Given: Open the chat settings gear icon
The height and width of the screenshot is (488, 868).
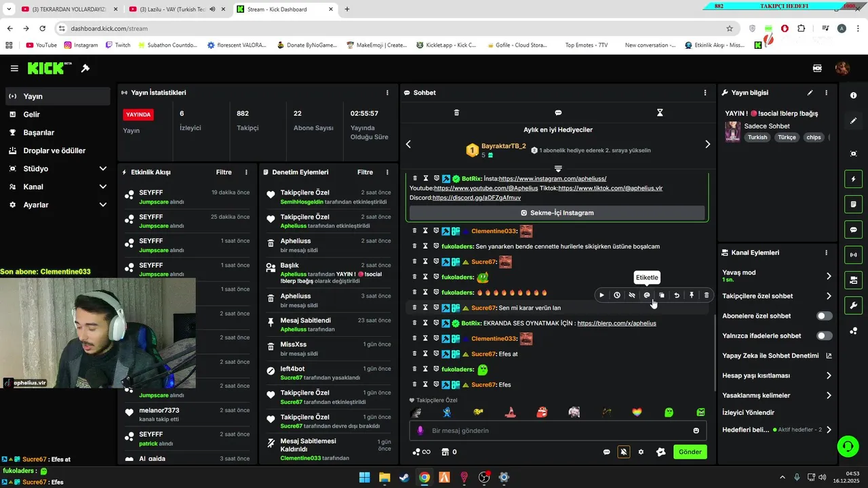Looking at the screenshot, I should point(641,452).
